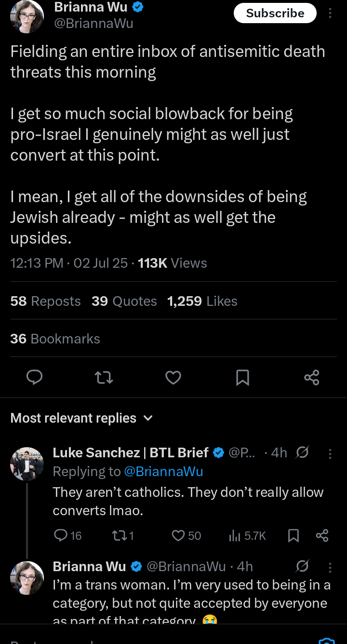Image resolution: width=347 pixels, height=644 pixels.
Task: Bookmark Luke Sanchez's reply
Action: [293, 535]
